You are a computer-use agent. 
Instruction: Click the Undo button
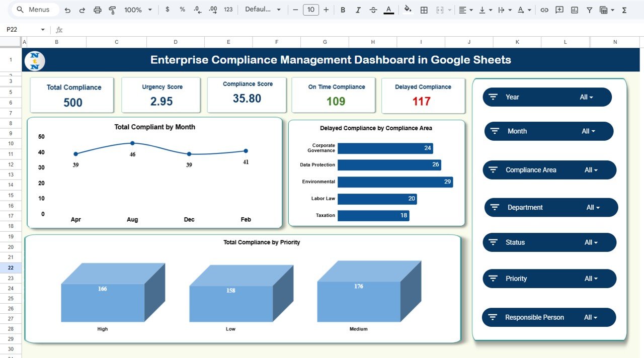point(67,9)
